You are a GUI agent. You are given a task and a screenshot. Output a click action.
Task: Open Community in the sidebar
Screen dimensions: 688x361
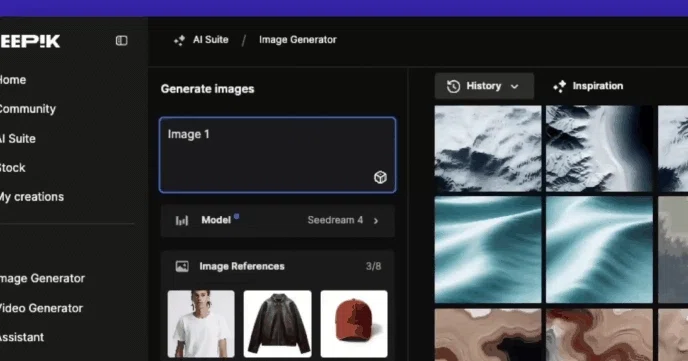click(28, 109)
